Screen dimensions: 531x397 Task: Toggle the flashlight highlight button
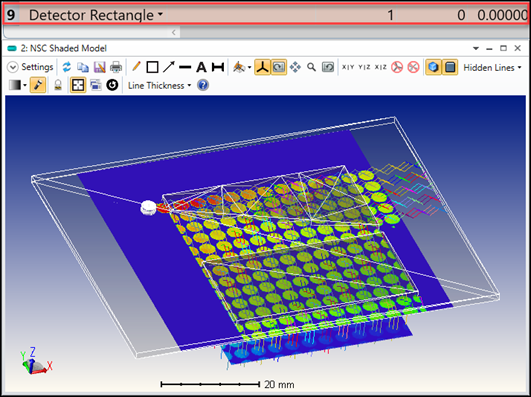click(x=38, y=85)
